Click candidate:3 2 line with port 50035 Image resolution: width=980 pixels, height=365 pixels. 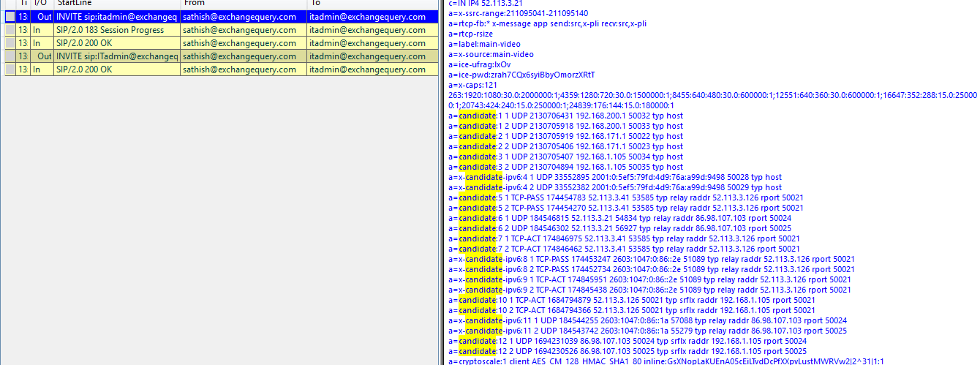(x=565, y=167)
